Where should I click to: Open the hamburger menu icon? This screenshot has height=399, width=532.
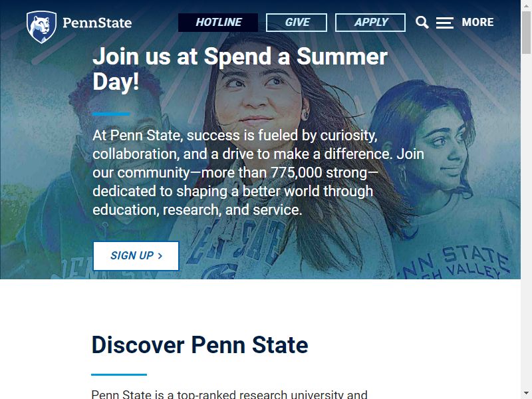click(444, 23)
